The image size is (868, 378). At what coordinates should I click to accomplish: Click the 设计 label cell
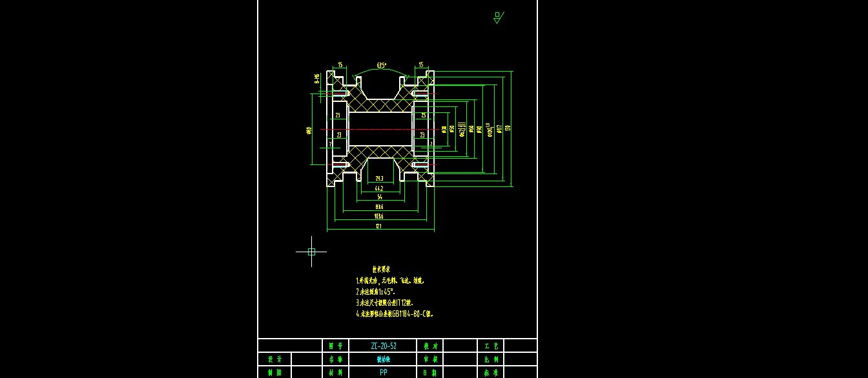coord(274,359)
